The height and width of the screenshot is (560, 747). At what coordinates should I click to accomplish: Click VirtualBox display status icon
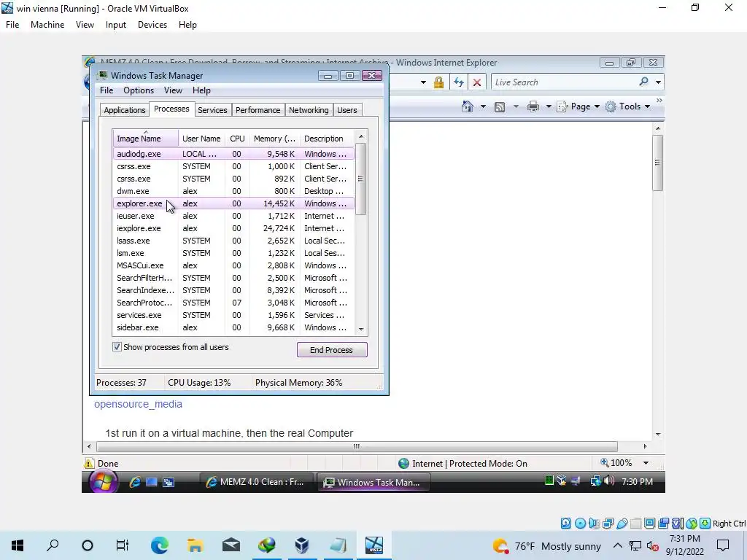(x=649, y=524)
